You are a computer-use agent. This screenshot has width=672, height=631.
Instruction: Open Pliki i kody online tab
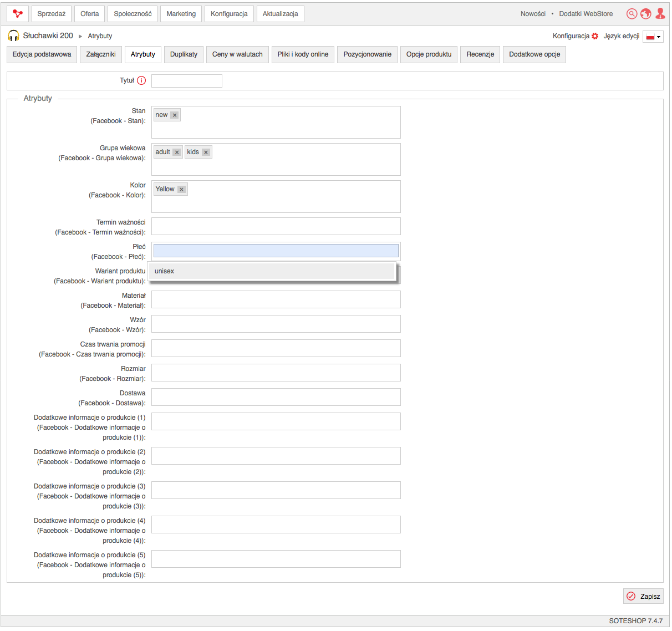[303, 54]
